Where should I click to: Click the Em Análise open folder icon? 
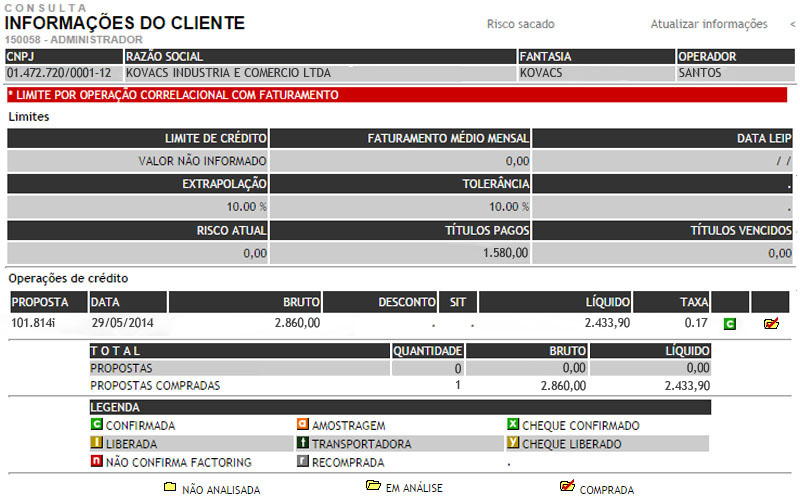(373, 486)
